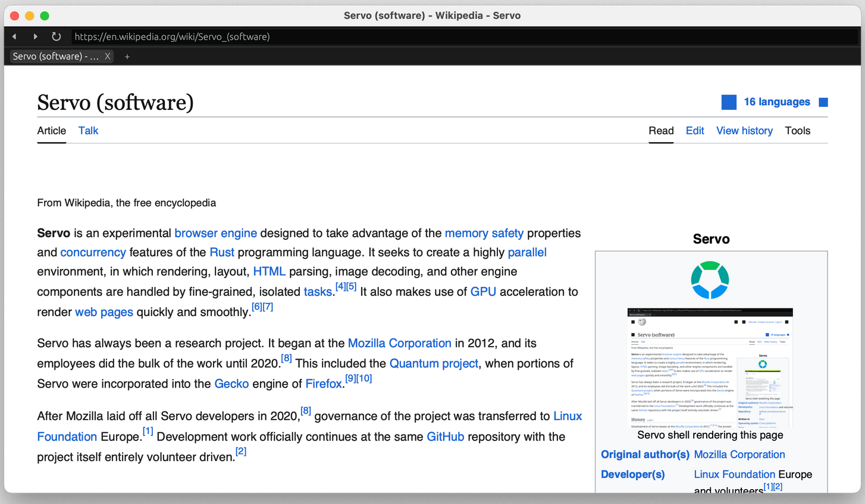Click the browser back arrow
This screenshot has height=504, width=865.
click(14, 37)
